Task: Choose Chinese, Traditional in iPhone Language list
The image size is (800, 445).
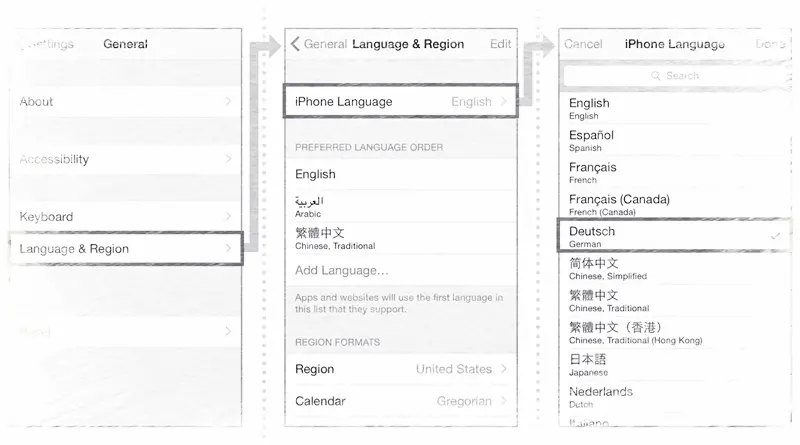Action: (x=674, y=301)
